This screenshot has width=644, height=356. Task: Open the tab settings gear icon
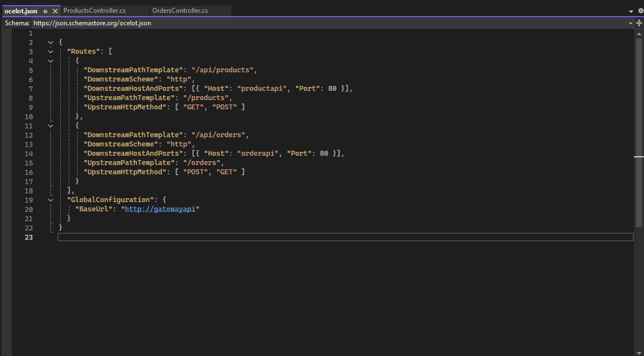pyautogui.click(x=640, y=11)
